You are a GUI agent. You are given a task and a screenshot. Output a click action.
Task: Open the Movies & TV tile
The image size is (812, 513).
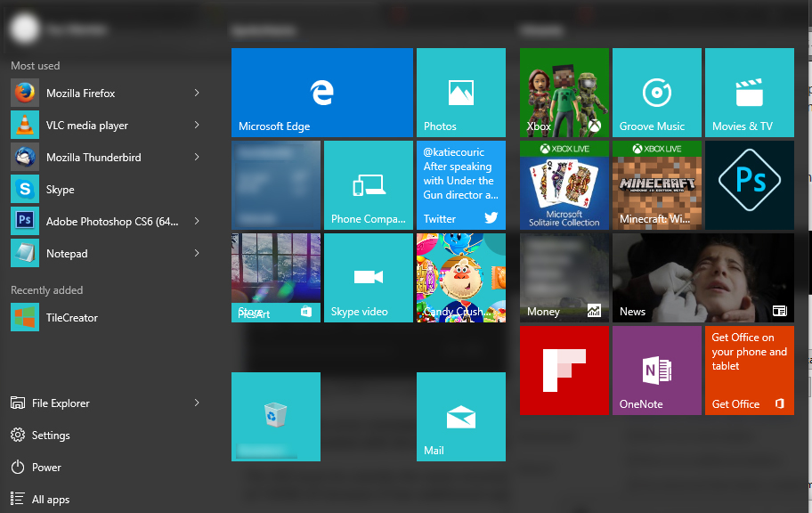tap(750, 93)
